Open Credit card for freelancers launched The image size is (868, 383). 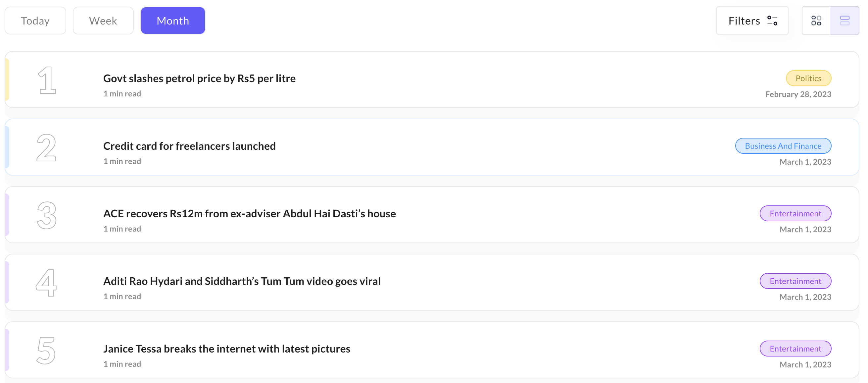(x=189, y=146)
